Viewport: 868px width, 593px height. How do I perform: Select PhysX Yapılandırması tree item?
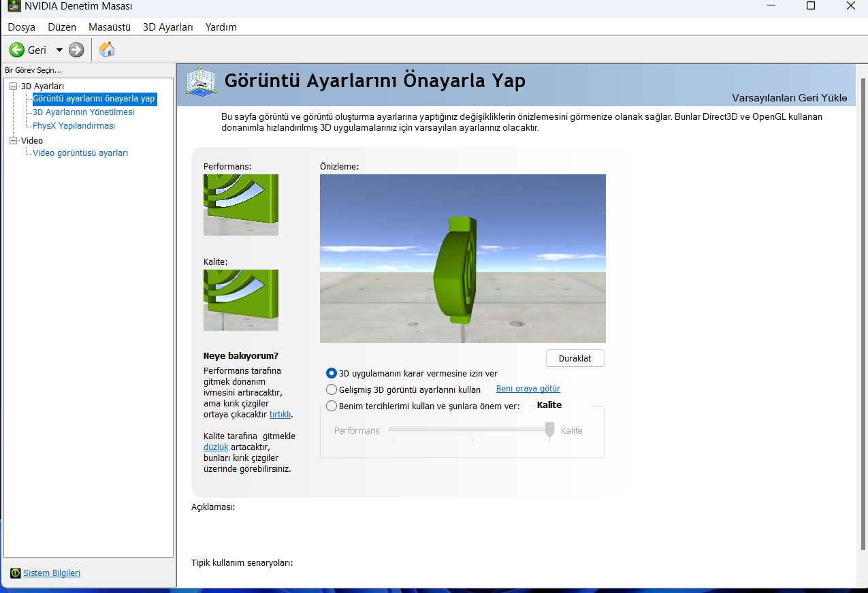(x=74, y=126)
